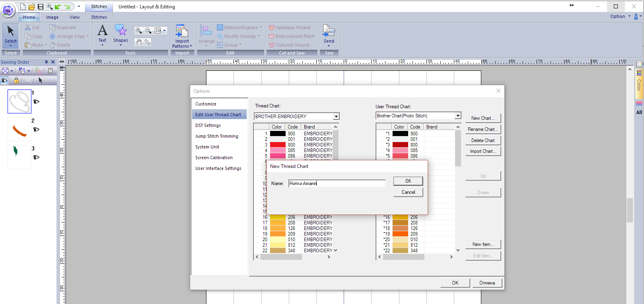Select the Shapes tool

coord(121,31)
